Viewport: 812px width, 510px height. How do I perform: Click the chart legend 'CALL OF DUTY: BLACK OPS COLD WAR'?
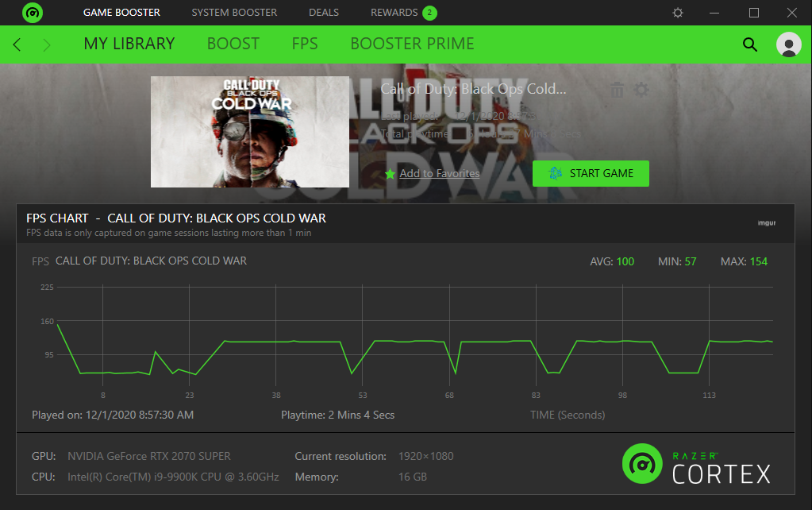coord(152,261)
